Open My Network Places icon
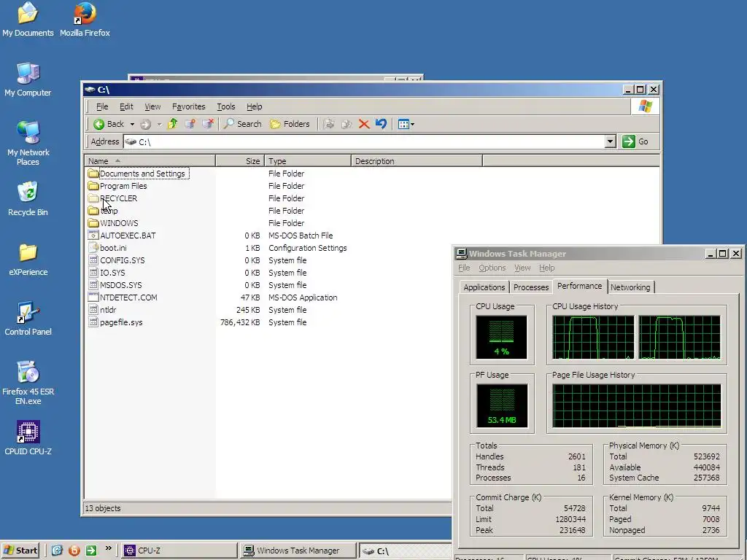This screenshot has height=560, width=747. [x=28, y=144]
